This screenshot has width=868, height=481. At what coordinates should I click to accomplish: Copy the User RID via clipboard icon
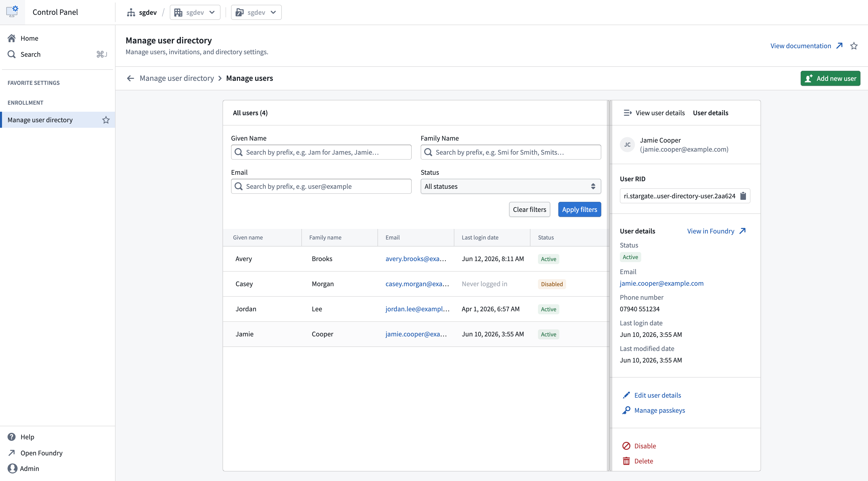[743, 196]
